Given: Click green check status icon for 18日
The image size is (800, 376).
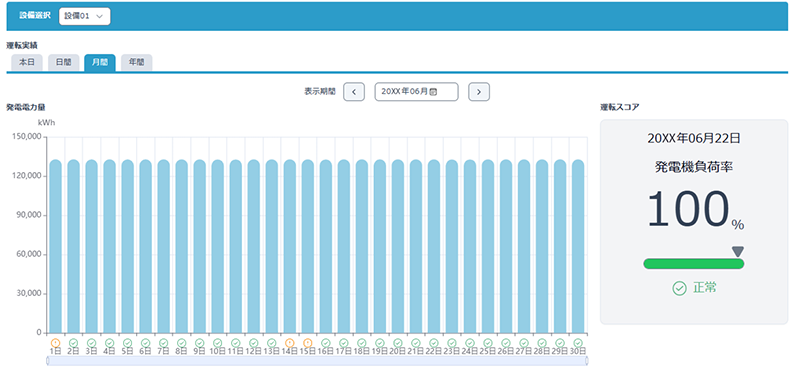Looking at the screenshot, I should pos(362,343).
